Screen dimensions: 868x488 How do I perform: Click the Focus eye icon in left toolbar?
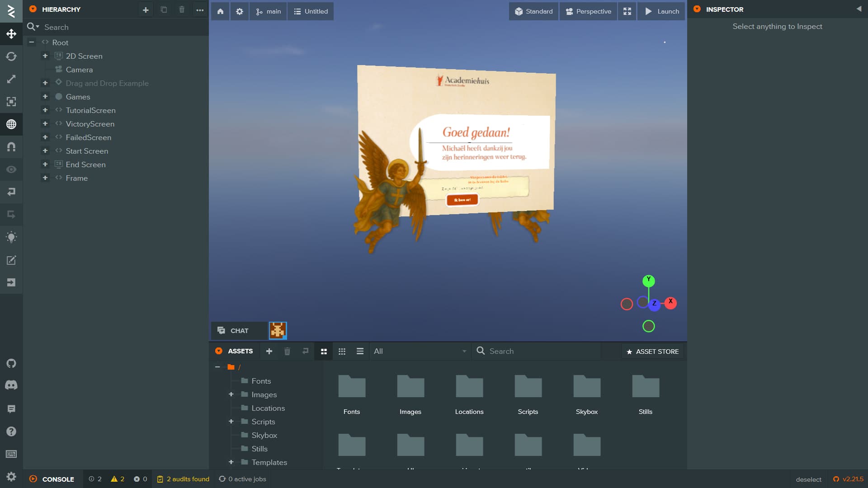(11, 169)
